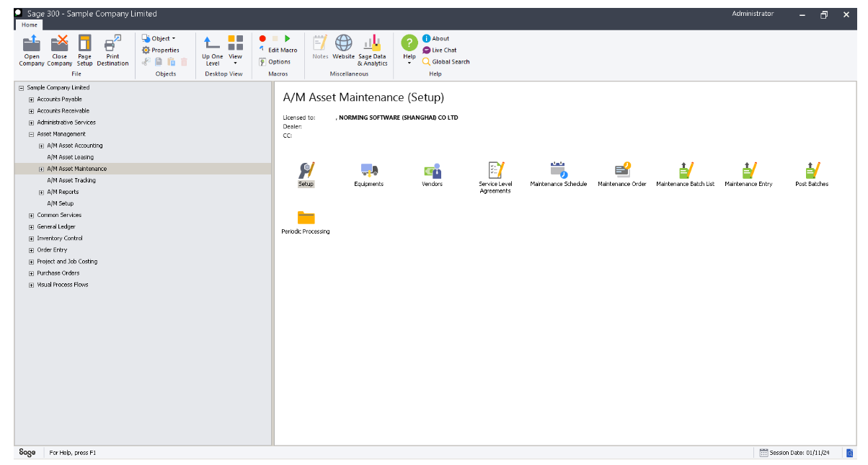Choose Print Destination in the ribbon
This screenshot has width=868, height=465.
pos(112,50)
